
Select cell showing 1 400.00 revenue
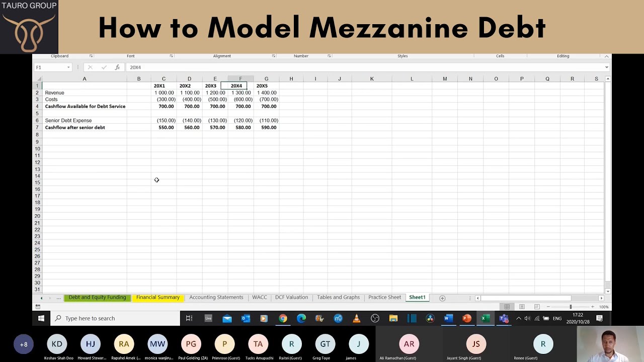pyautogui.click(x=266, y=93)
